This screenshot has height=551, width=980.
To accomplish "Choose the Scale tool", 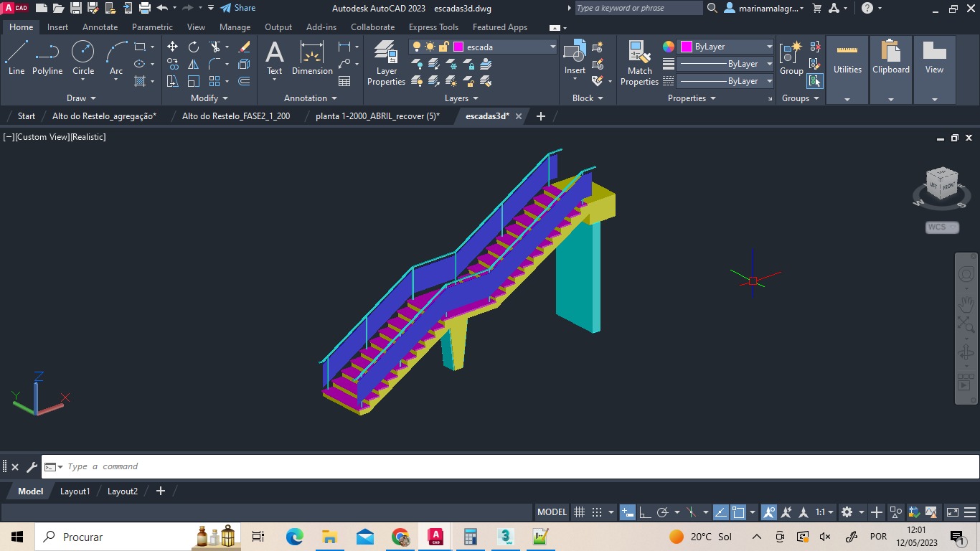I will point(194,81).
